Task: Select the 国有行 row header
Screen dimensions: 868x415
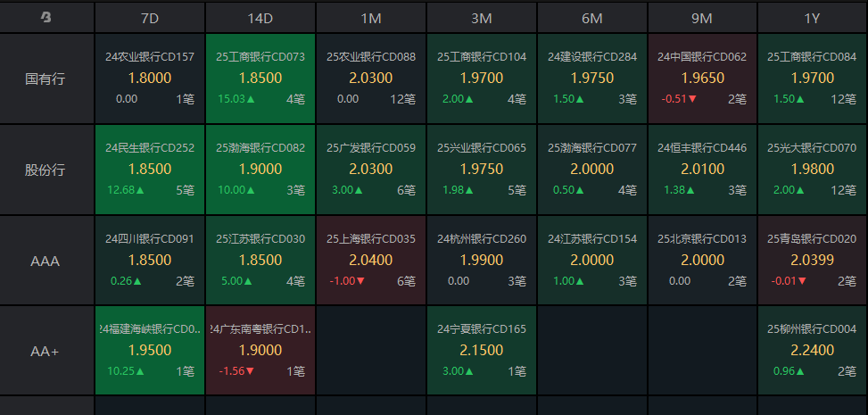Action: [46, 79]
